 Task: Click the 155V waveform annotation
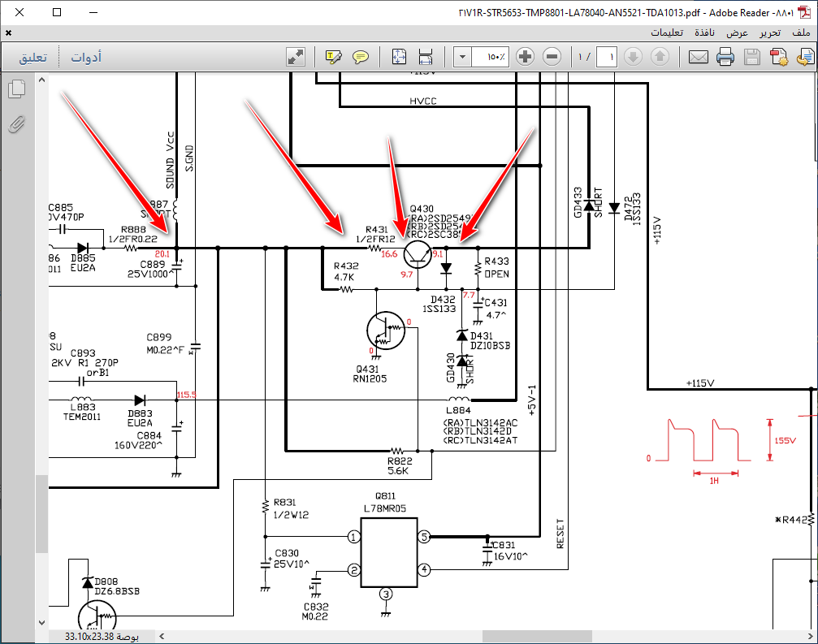coord(786,441)
